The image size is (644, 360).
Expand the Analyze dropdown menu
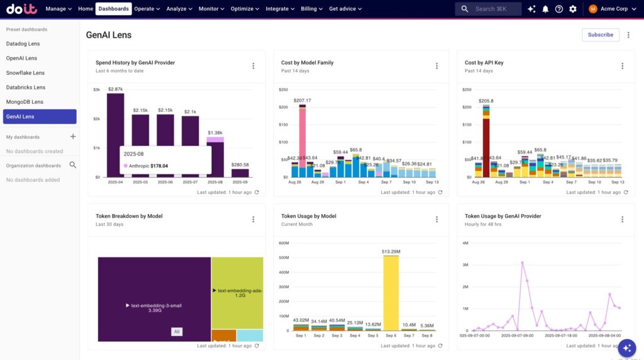[x=180, y=9]
